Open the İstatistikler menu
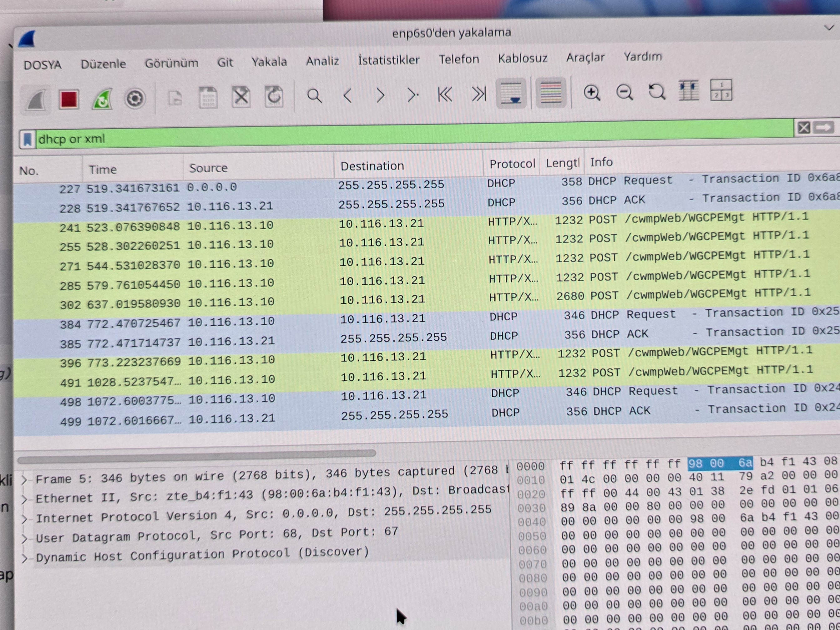840x630 pixels. (388, 60)
